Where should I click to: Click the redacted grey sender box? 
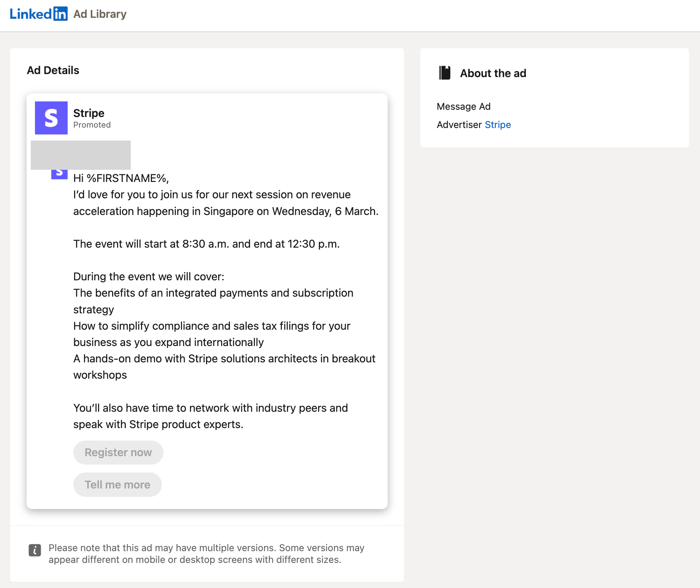coord(81,155)
